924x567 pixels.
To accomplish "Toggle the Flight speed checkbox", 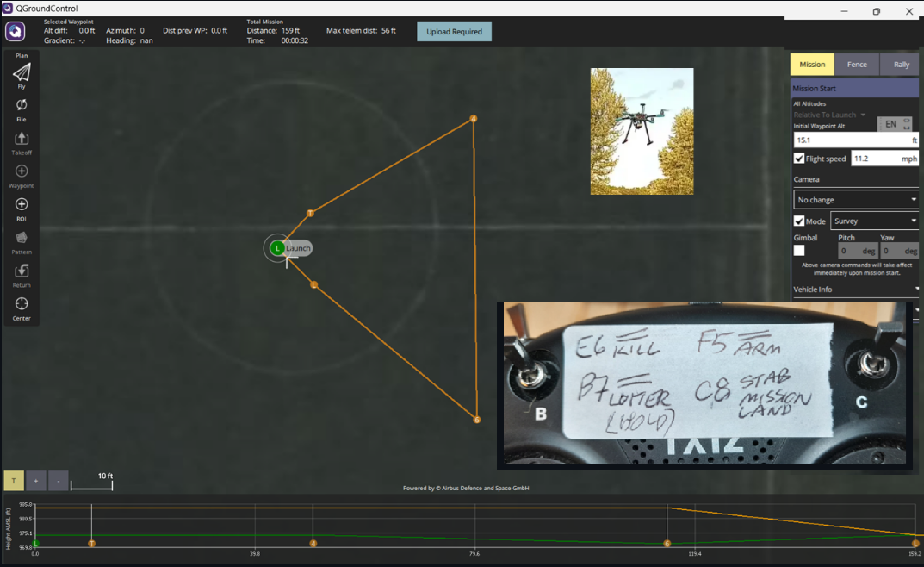I will coord(797,158).
